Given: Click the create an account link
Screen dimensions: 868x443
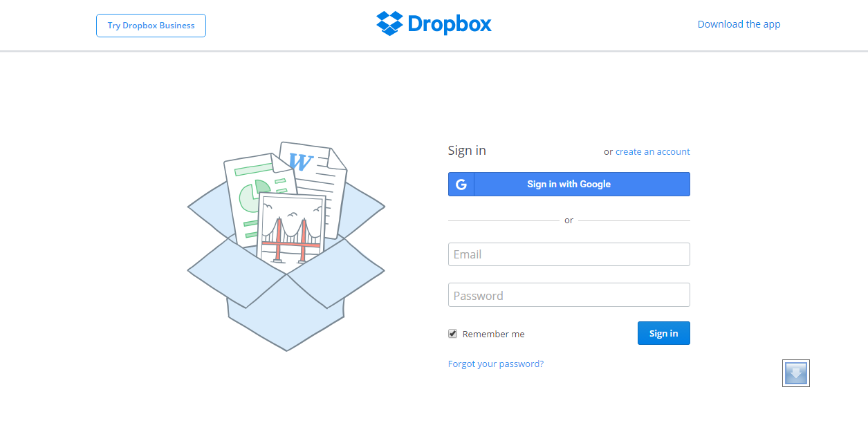Looking at the screenshot, I should 653,151.
